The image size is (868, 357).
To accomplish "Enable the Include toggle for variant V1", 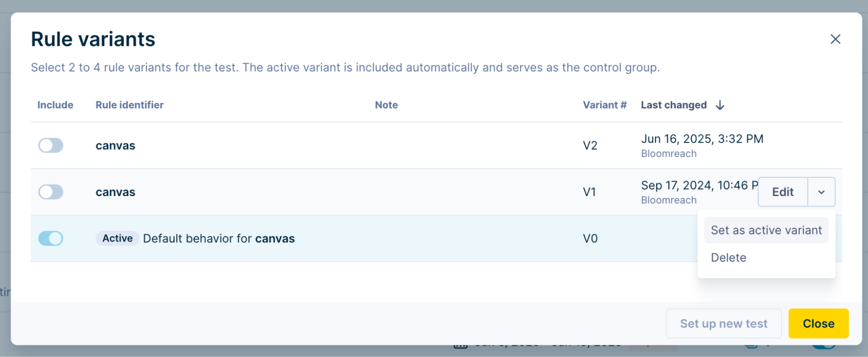I will [x=51, y=192].
